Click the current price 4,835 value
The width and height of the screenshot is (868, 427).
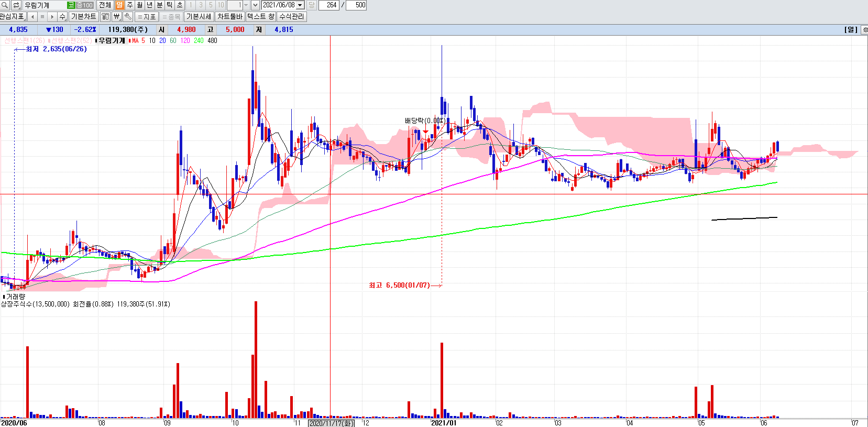(x=18, y=30)
